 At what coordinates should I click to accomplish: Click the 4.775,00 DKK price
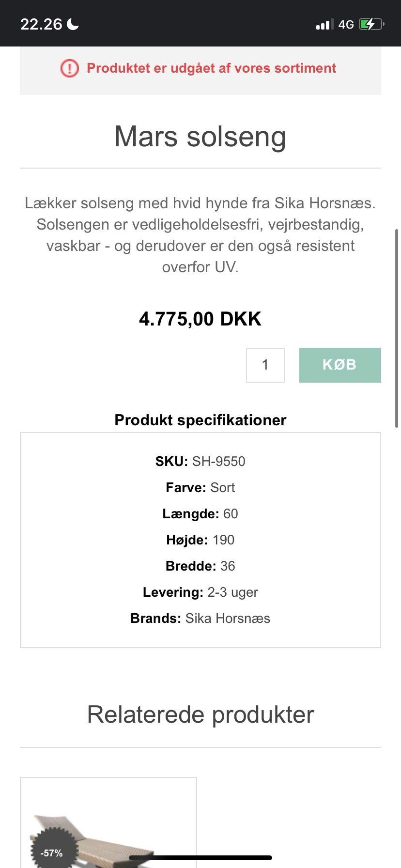[x=200, y=319]
